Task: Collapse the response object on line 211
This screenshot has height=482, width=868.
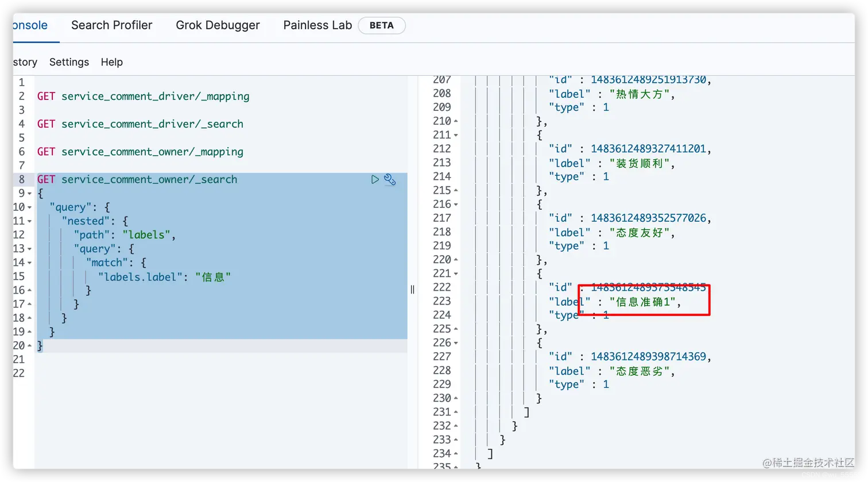Action: pos(456,135)
